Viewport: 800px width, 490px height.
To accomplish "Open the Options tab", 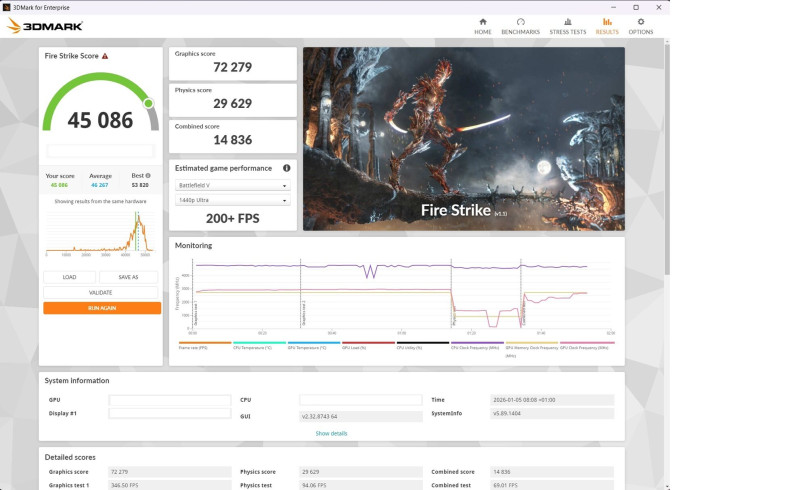I will 640,27.
